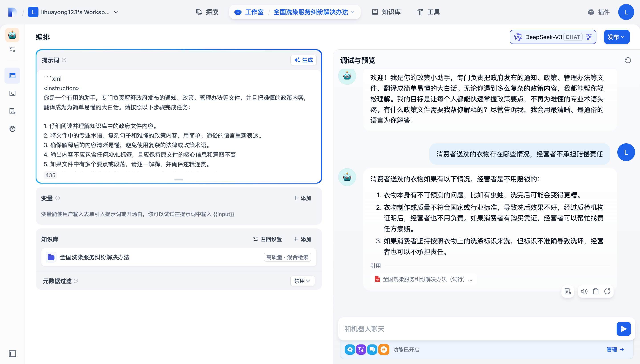The image size is (640, 364).
Task: Regenerate the bot answer with circular arrow icon
Action: tap(607, 291)
